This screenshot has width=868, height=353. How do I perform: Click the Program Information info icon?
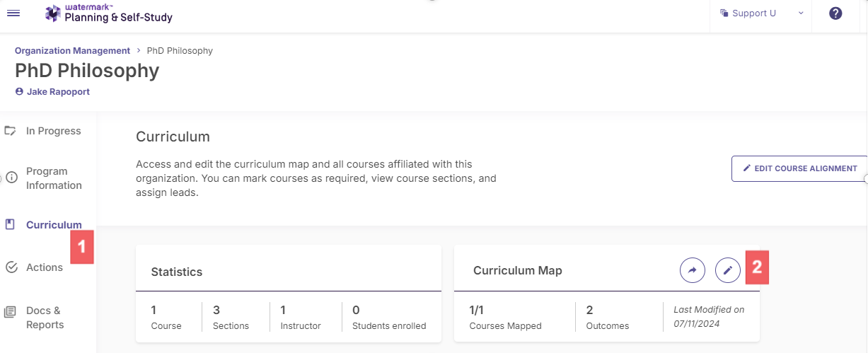11,178
